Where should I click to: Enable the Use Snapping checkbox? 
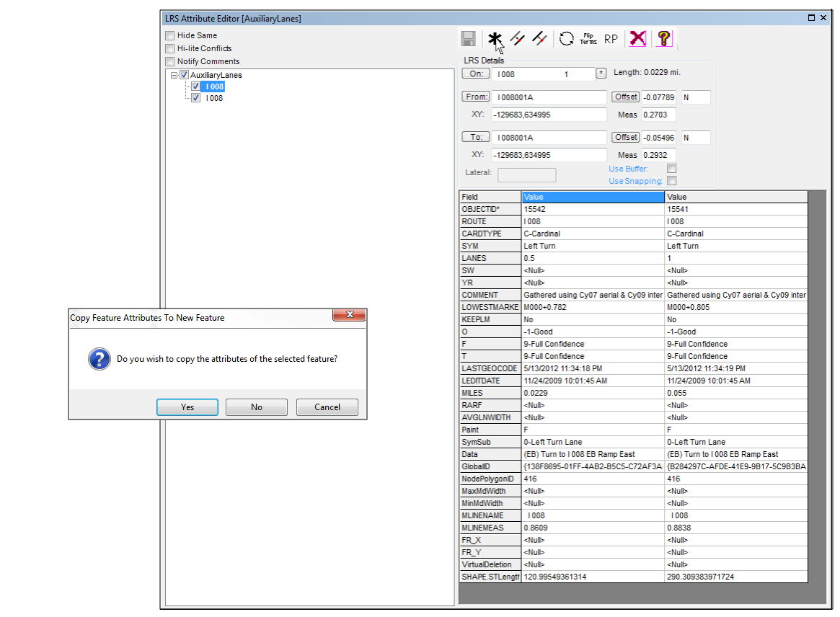tap(672, 181)
